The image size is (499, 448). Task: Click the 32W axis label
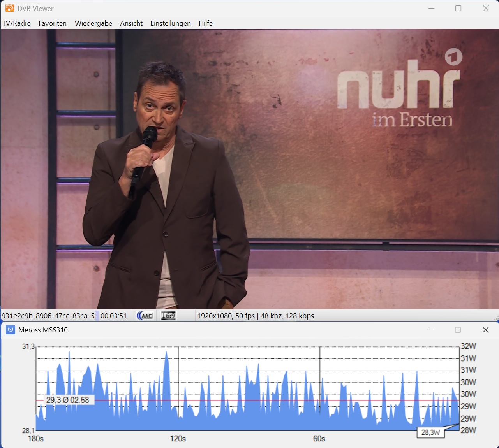tap(469, 346)
